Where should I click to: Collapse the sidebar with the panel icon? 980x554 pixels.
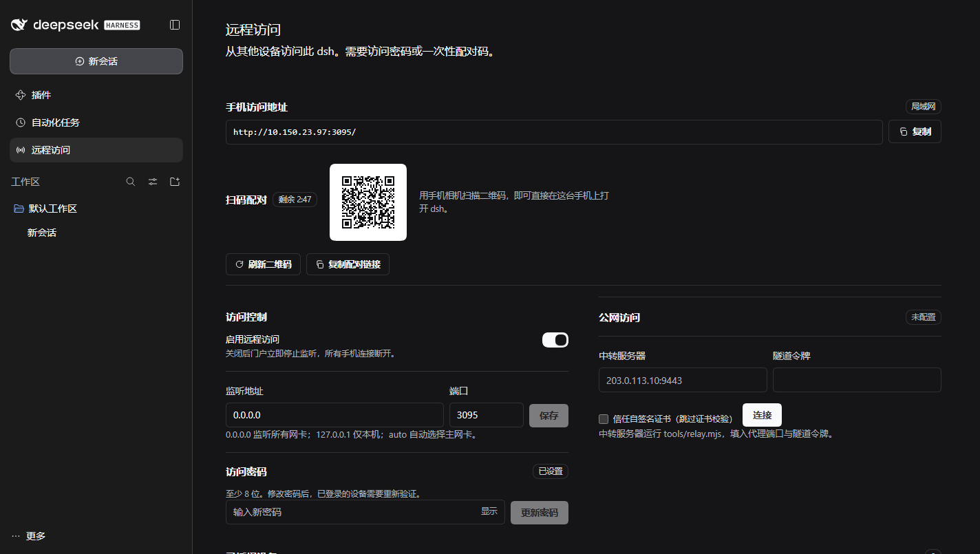tap(175, 25)
